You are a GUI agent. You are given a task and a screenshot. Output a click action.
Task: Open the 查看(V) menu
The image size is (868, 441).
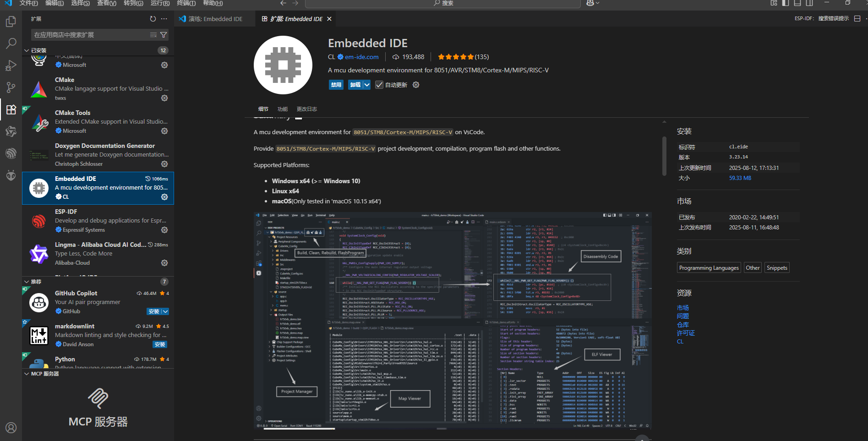107,3
